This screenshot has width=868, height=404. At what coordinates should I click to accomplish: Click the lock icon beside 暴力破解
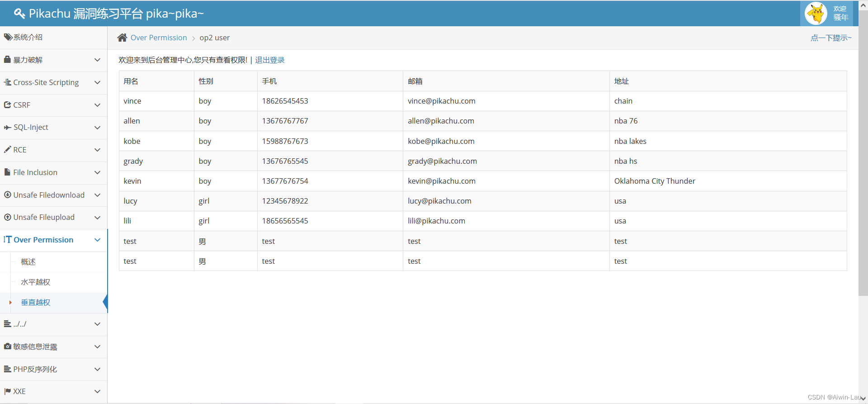(7, 59)
